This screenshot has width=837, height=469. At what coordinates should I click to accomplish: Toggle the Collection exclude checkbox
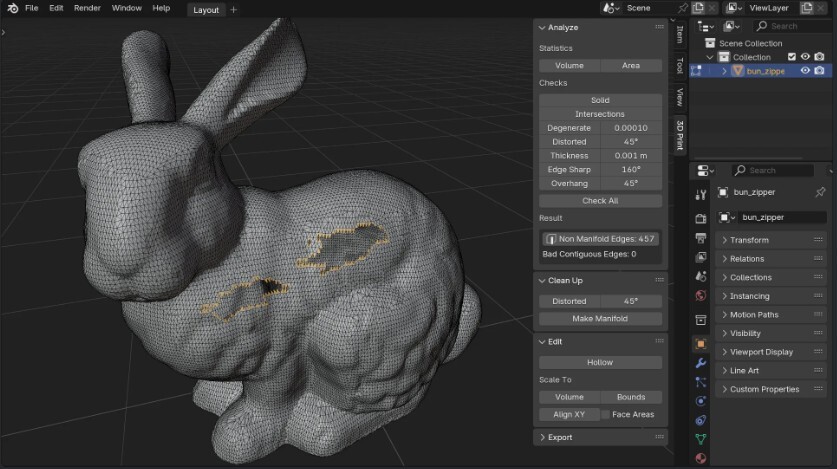pos(792,57)
